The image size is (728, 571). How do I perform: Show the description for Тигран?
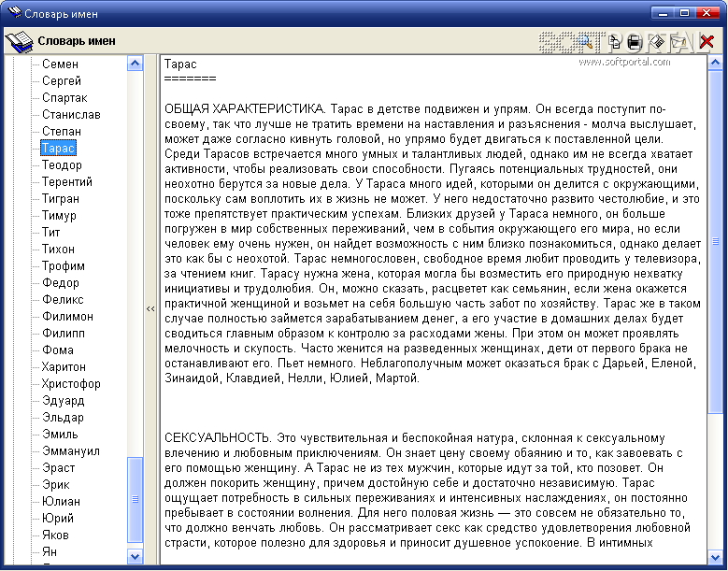[x=61, y=199]
